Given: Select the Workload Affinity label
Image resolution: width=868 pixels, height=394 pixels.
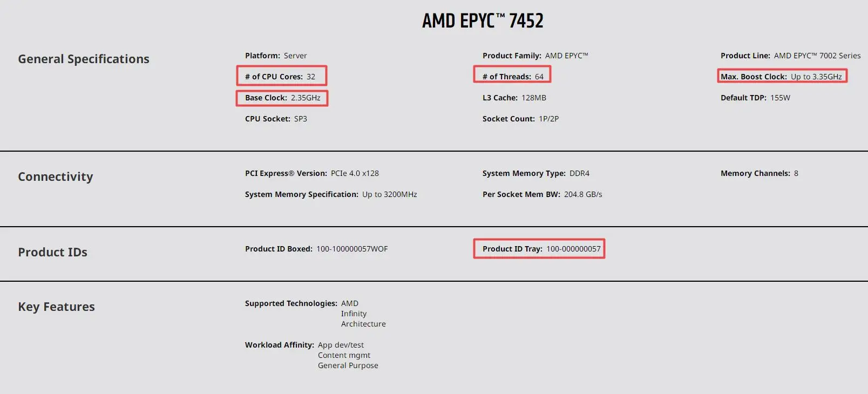Looking at the screenshot, I should [279, 345].
